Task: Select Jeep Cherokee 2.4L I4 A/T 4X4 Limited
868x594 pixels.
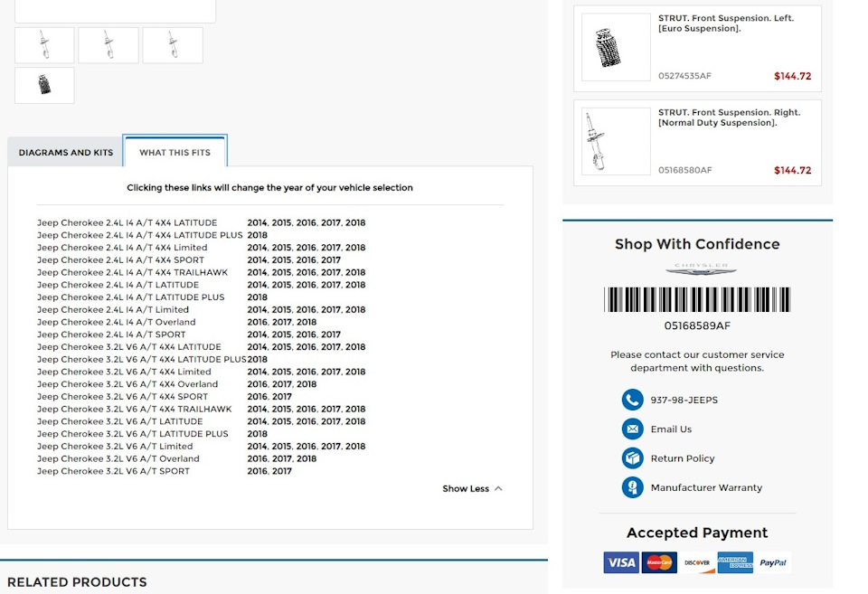Action: tap(122, 248)
